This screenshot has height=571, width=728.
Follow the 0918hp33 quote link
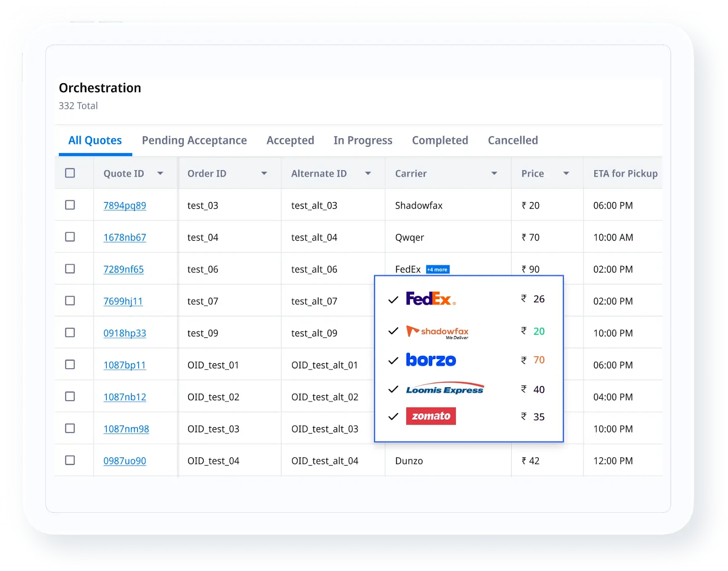click(x=125, y=333)
